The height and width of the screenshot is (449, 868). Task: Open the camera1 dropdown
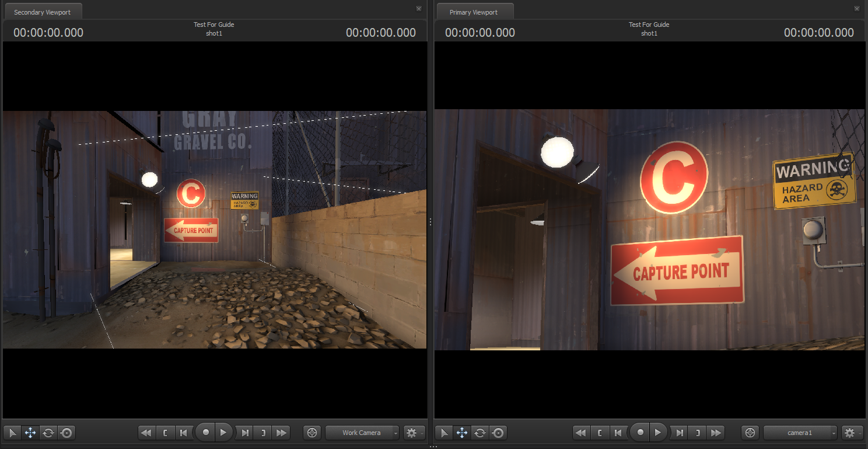click(x=800, y=433)
